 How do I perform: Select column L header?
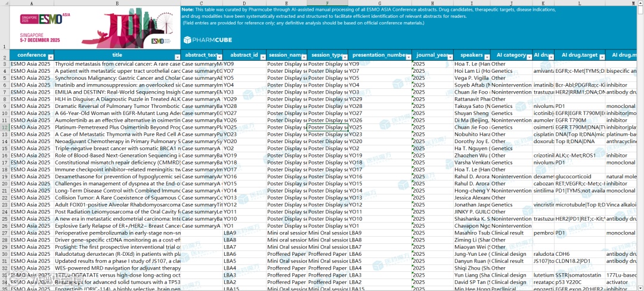coord(580,3)
